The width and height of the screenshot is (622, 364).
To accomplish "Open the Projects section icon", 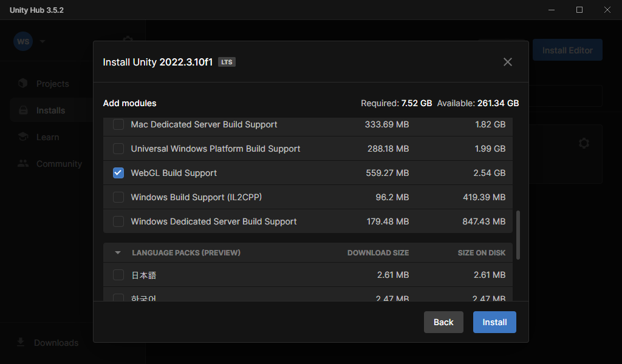I will (x=23, y=83).
